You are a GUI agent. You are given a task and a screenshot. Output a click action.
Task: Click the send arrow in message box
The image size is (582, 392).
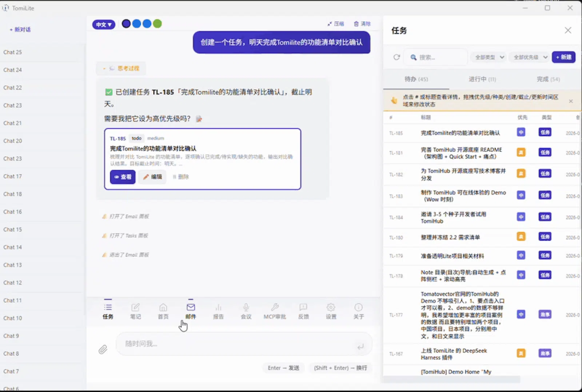tap(360, 347)
